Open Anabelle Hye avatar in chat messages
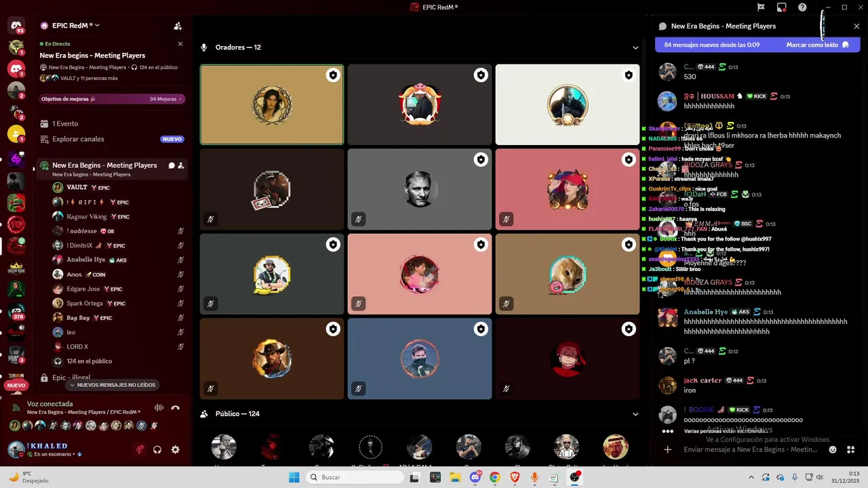868x488 pixels. (668, 317)
